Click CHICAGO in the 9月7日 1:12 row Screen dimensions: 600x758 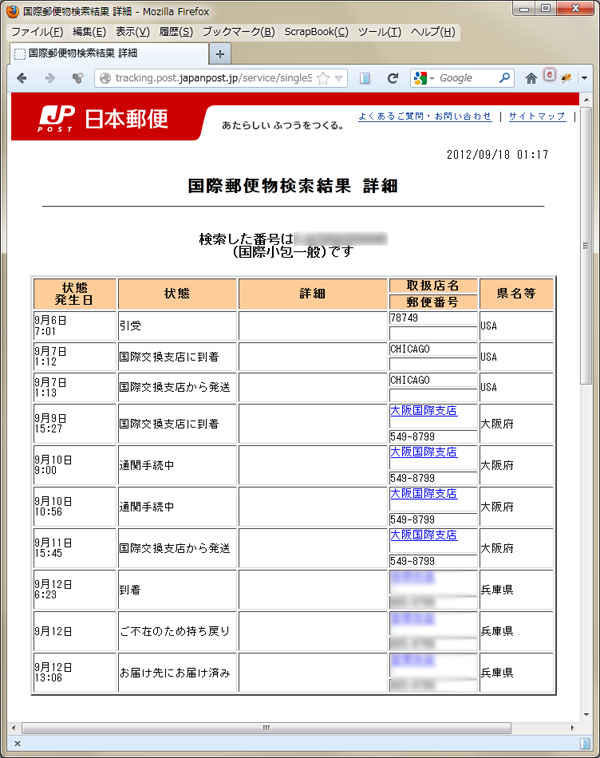pos(433,349)
